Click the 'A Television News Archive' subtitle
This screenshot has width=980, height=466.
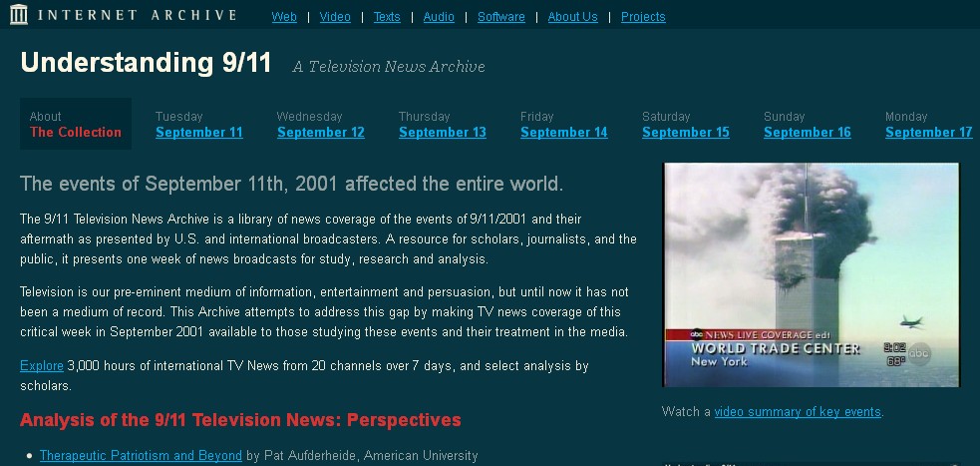tap(388, 66)
